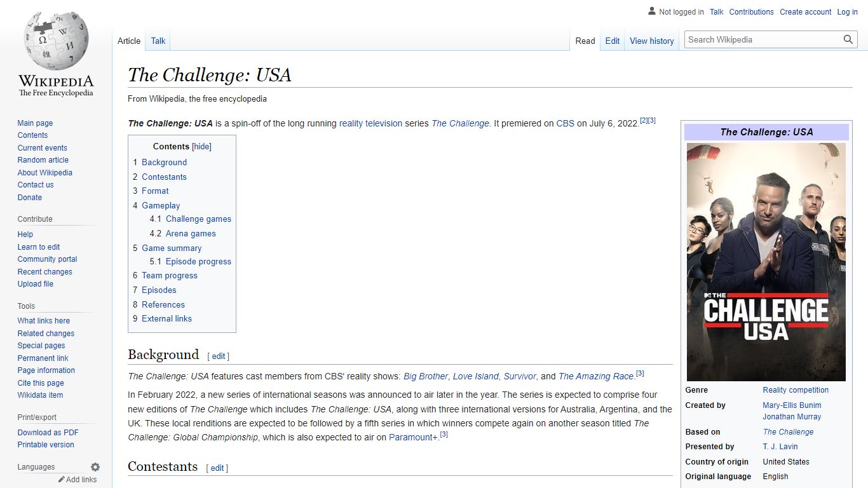Jump to Episodes in contents

pos(159,290)
